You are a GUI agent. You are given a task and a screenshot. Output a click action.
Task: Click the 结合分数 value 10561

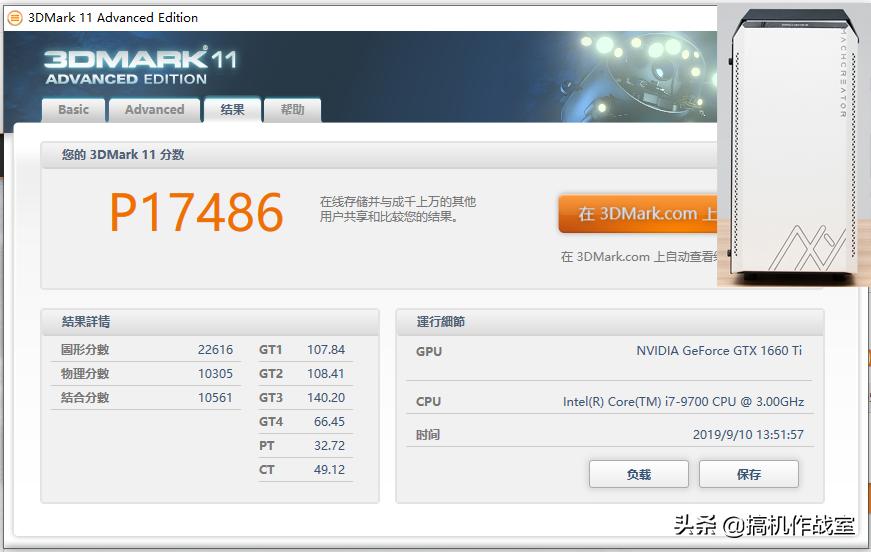(215, 398)
